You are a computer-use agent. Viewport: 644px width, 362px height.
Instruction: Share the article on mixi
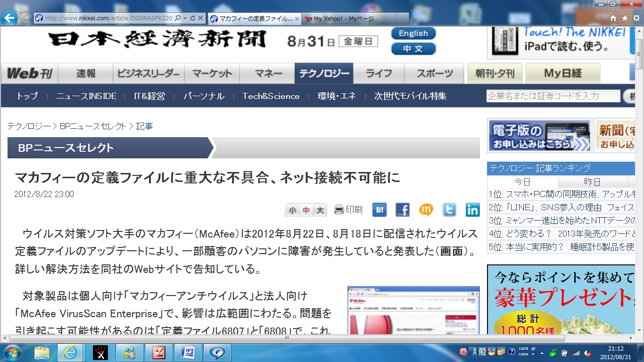point(426,210)
